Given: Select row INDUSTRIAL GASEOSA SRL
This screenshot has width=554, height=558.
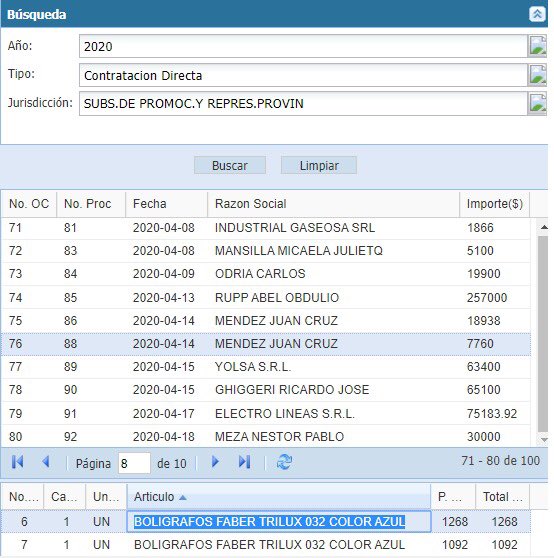Looking at the screenshot, I should 266,228.
